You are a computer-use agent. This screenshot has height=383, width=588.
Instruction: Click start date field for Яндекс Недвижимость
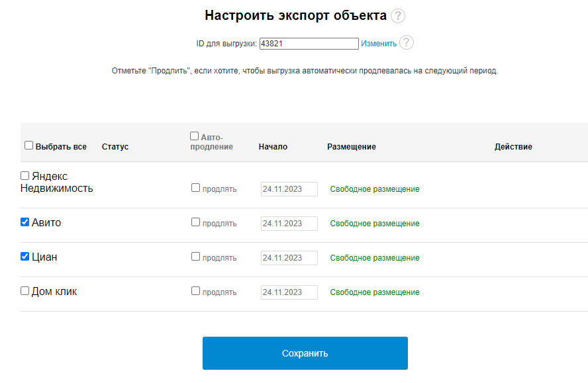click(x=289, y=189)
